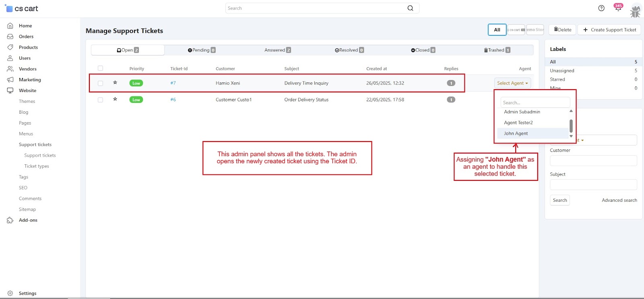
Task: Tick the checkbox for ticket #7
Action: (x=100, y=83)
